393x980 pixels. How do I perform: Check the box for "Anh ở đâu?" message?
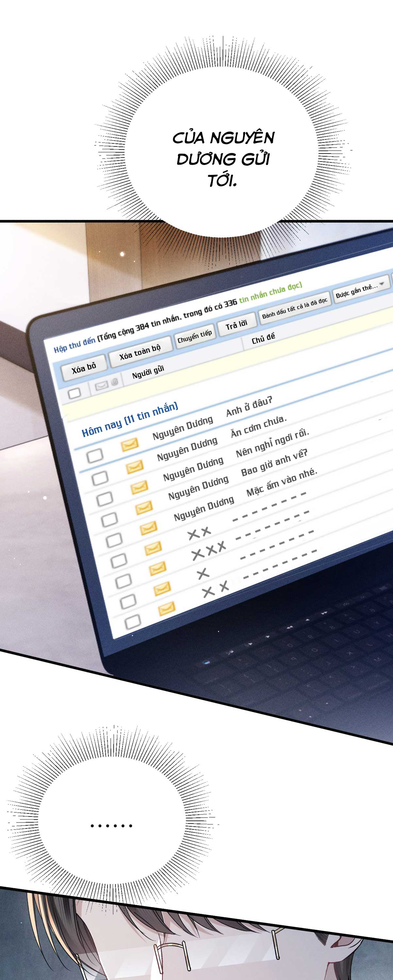95,455
